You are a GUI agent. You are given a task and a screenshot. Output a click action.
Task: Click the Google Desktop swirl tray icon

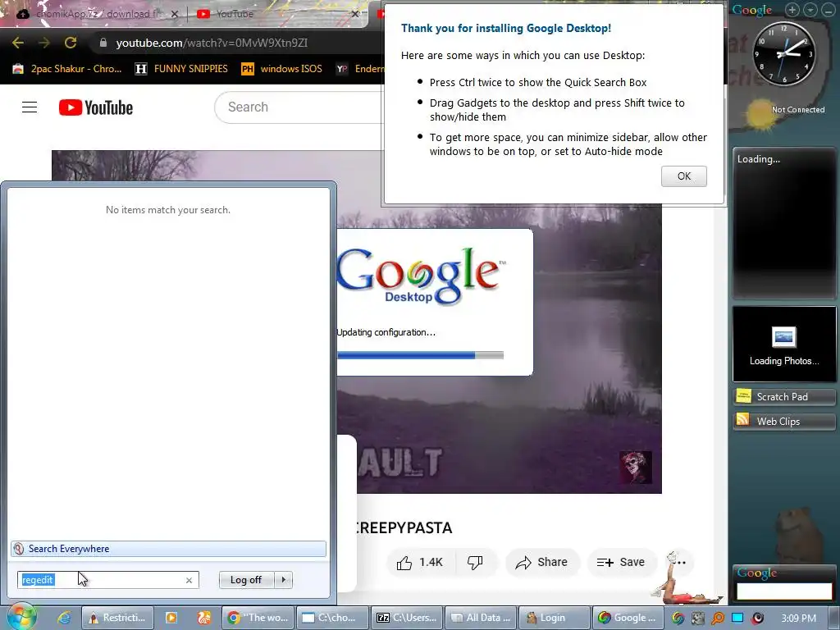pyautogui.click(x=678, y=618)
